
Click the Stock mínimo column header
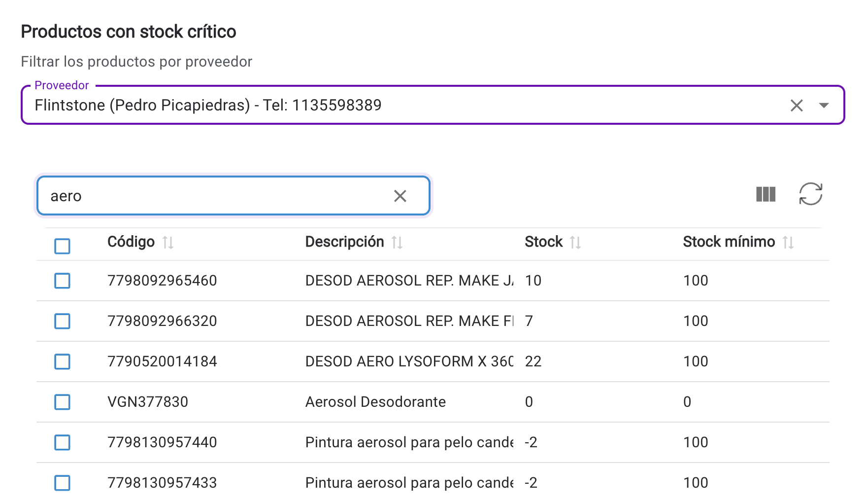[729, 242]
